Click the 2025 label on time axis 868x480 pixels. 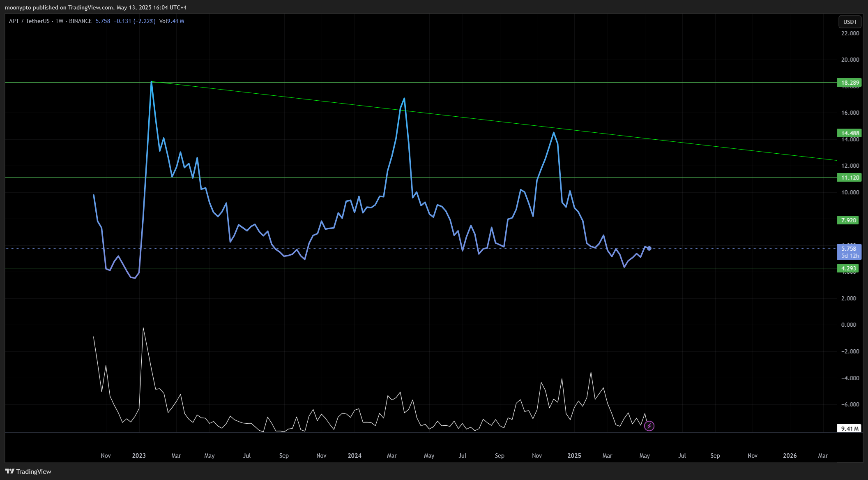[574, 456]
